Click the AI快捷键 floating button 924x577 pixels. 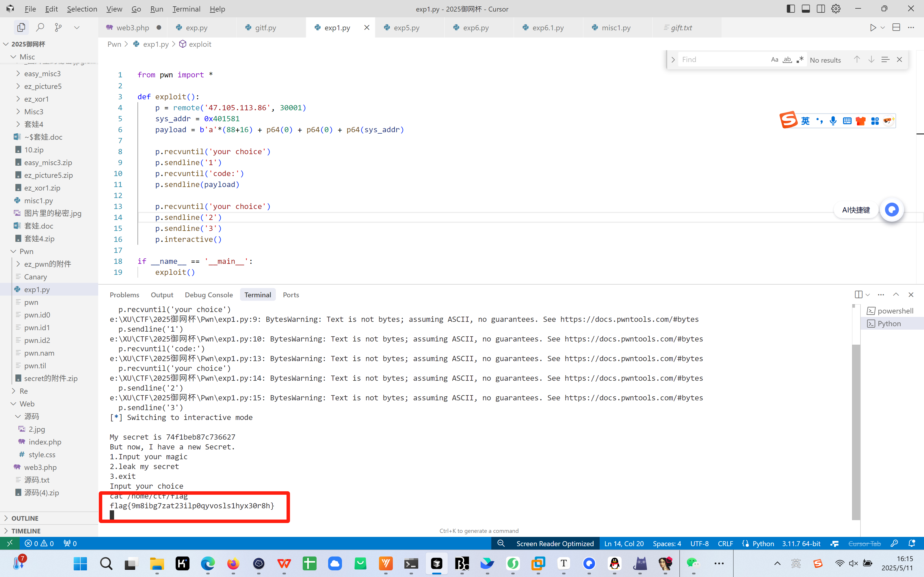tap(856, 210)
